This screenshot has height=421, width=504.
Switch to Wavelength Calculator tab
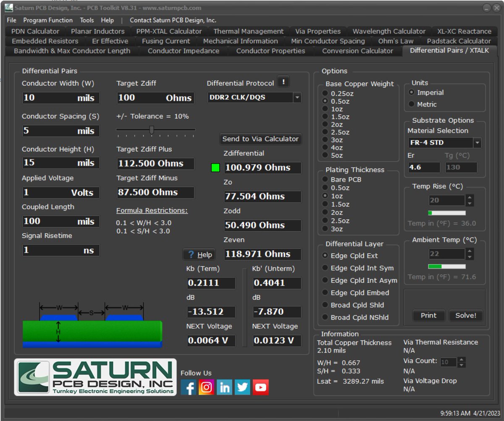(389, 31)
